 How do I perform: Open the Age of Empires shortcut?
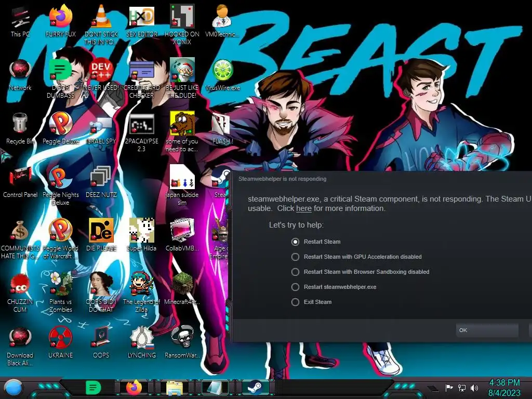(x=220, y=239)
